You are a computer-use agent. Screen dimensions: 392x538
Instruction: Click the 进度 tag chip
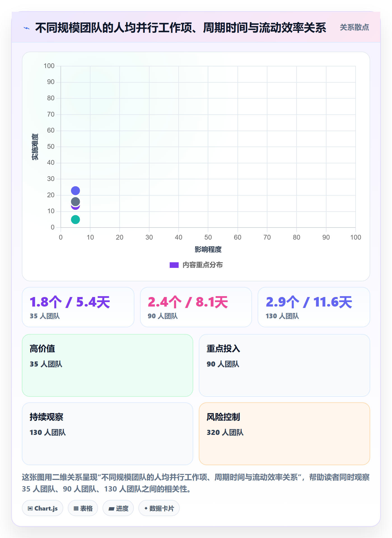118,508
